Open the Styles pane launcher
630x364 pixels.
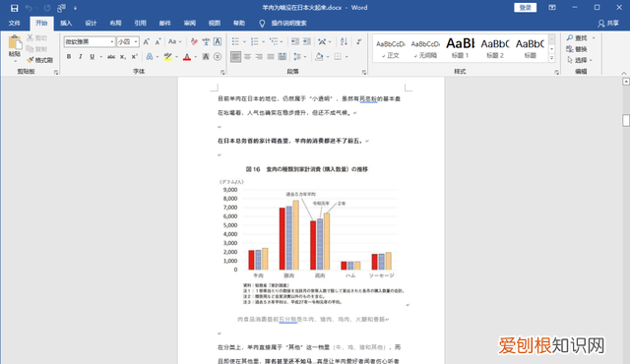556,73
